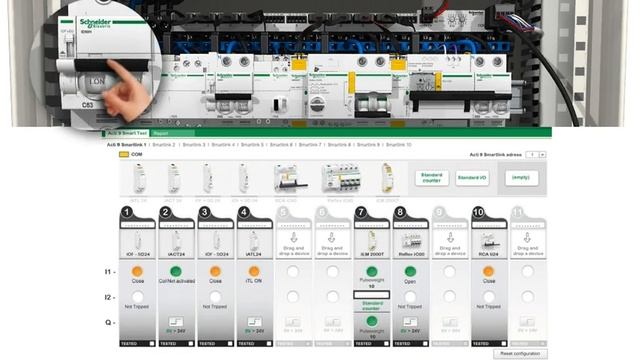Check the TESTED box for slot 7
Image resolution: width=640 pixels, height=360 pixels.
tap(386, 344)
